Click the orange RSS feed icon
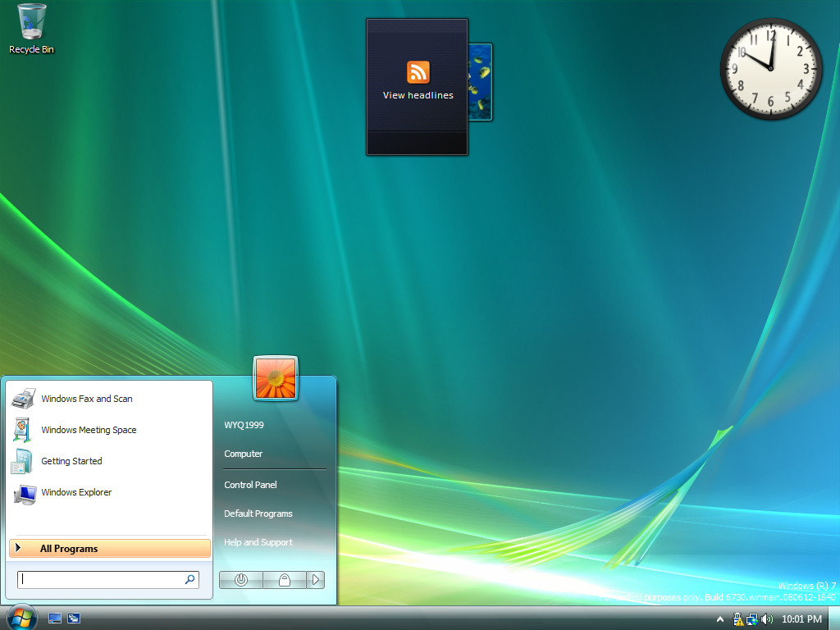Screen dimensions: 840x630 tap(418, 72)
